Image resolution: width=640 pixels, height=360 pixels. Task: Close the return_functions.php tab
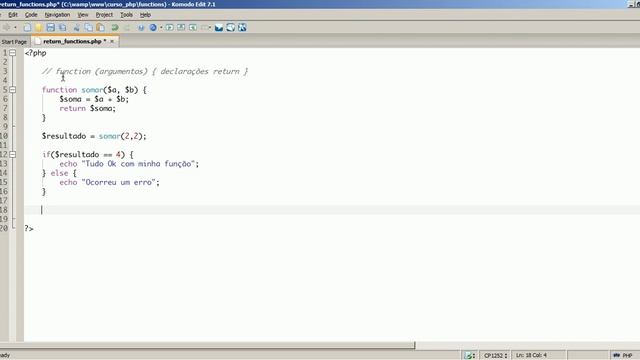point(112,41)
